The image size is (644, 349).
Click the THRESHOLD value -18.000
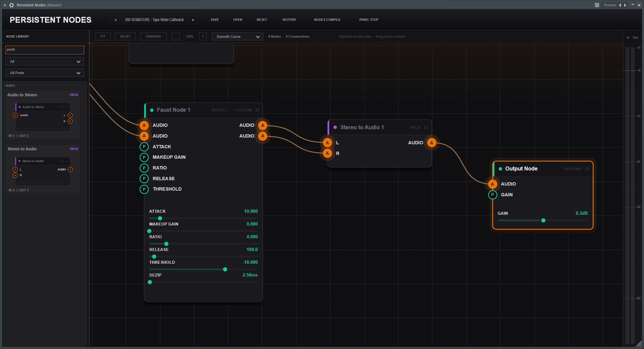pyautogui.click(x=250, y=262)
